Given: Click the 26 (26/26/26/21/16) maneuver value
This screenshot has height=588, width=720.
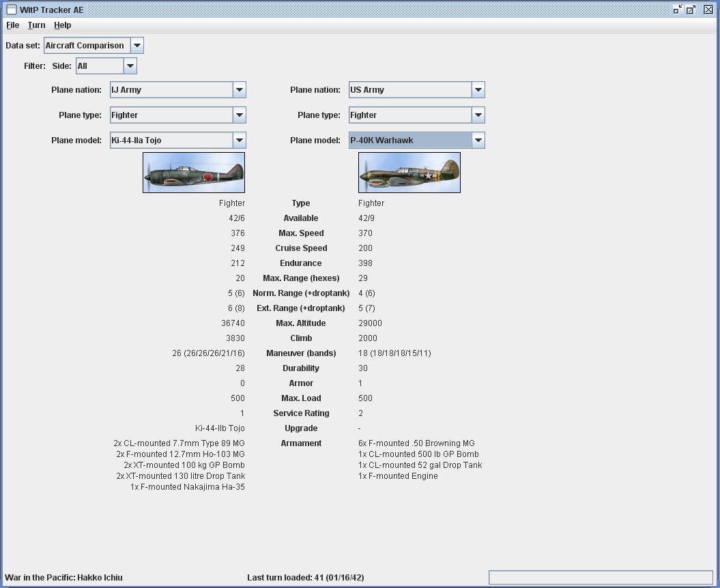Looking at the screenshot, I should tap(208, 353).
